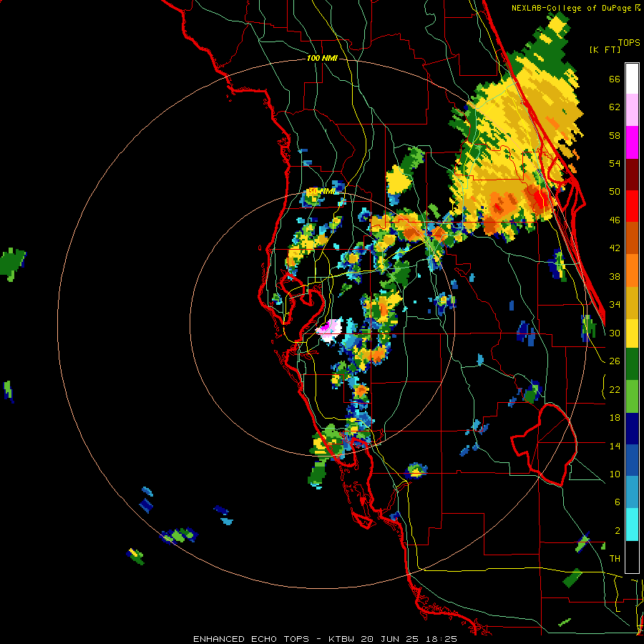The height and width of the screenshot is (644, 644).
Task: Click the '66' legend value
Action: (615, 79)
